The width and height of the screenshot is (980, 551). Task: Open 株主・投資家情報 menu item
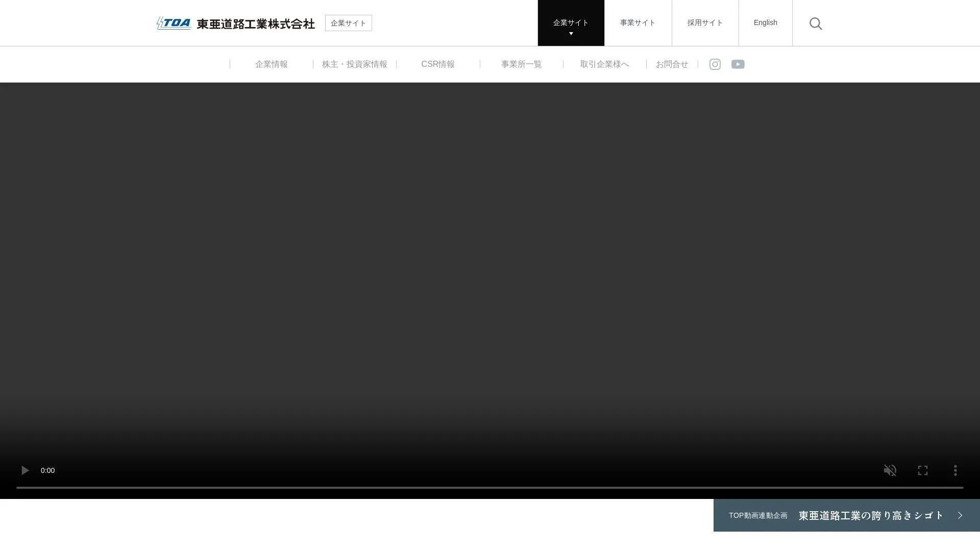(x=354, y=64)
